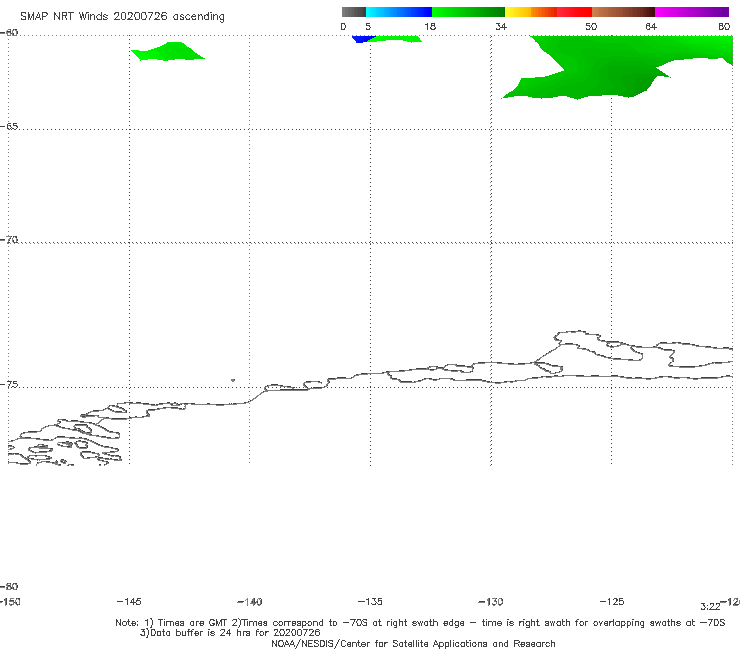Click the longitude label "-125"

[x=612, y=601]
